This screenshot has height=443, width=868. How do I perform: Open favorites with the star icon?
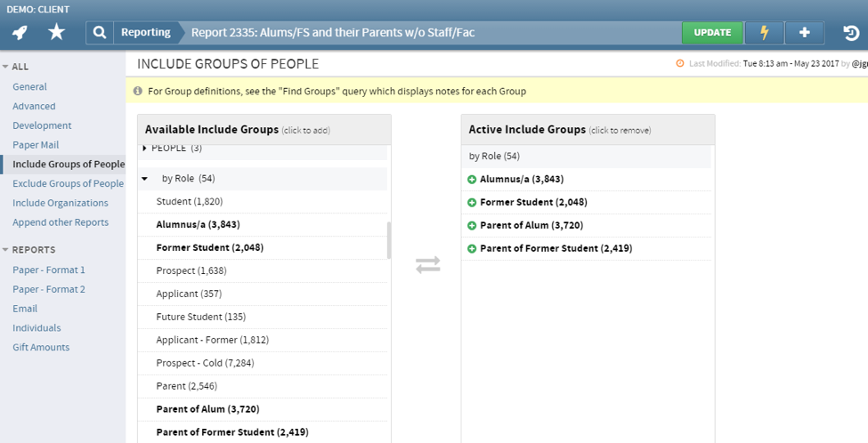click(56, 33)
